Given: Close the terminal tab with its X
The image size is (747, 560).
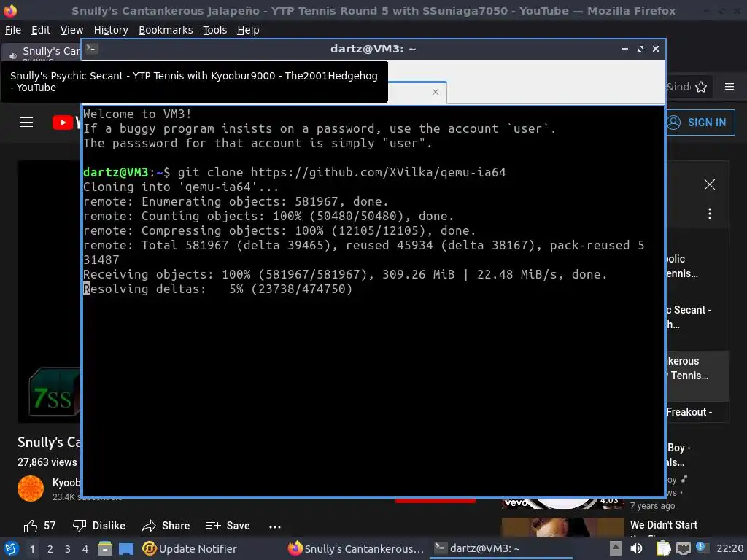Looking at the screenshot, I should 435,92.
